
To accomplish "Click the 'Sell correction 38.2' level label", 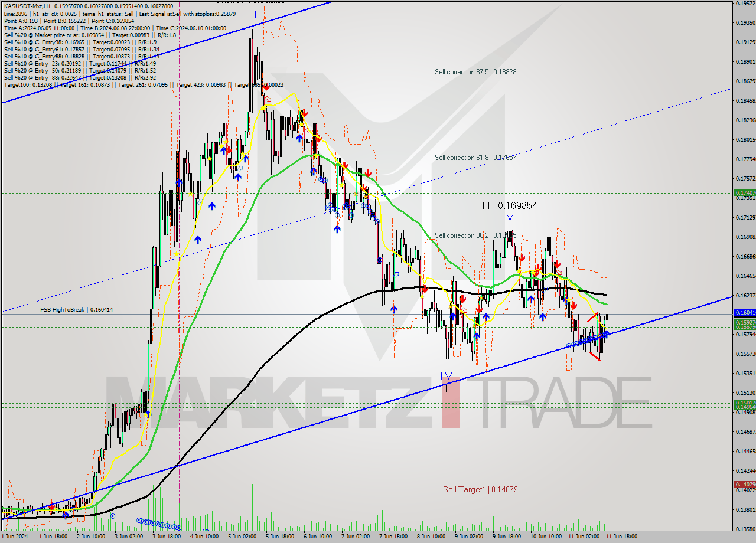I will [x=475, y=235].
